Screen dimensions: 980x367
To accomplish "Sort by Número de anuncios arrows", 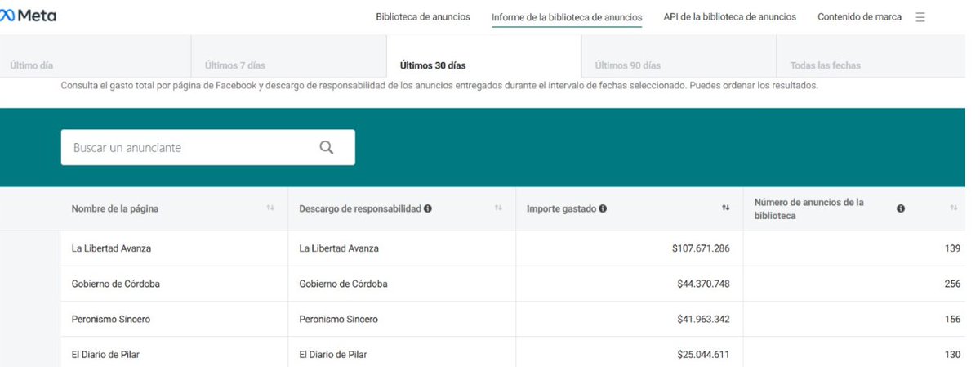I will (953, 208).
